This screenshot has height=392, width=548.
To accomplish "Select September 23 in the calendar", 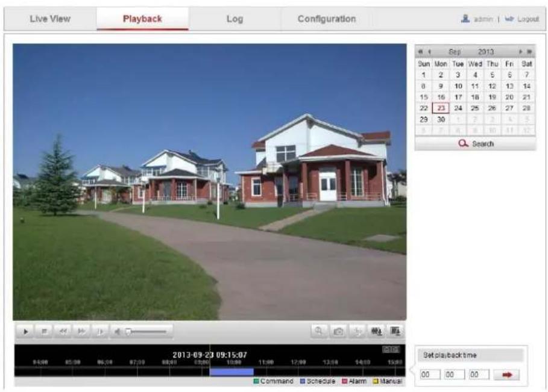I will click(441, 108).
